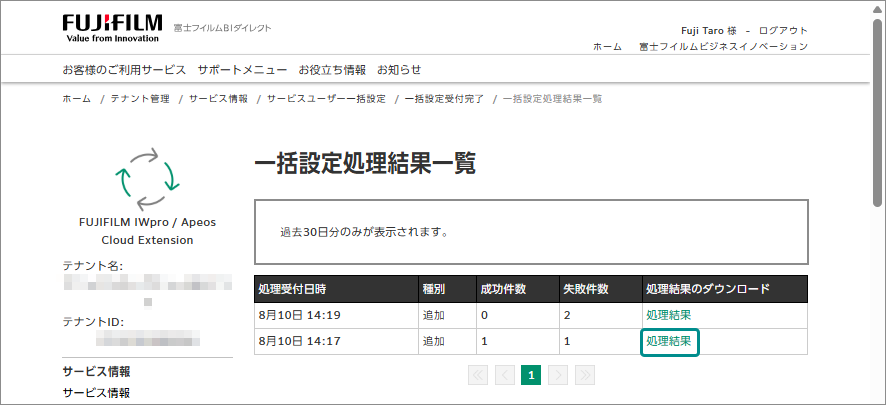This screenshot has width=886, height=405.
Task: Go to last page pagination arrow
Action: pos(585,375)
